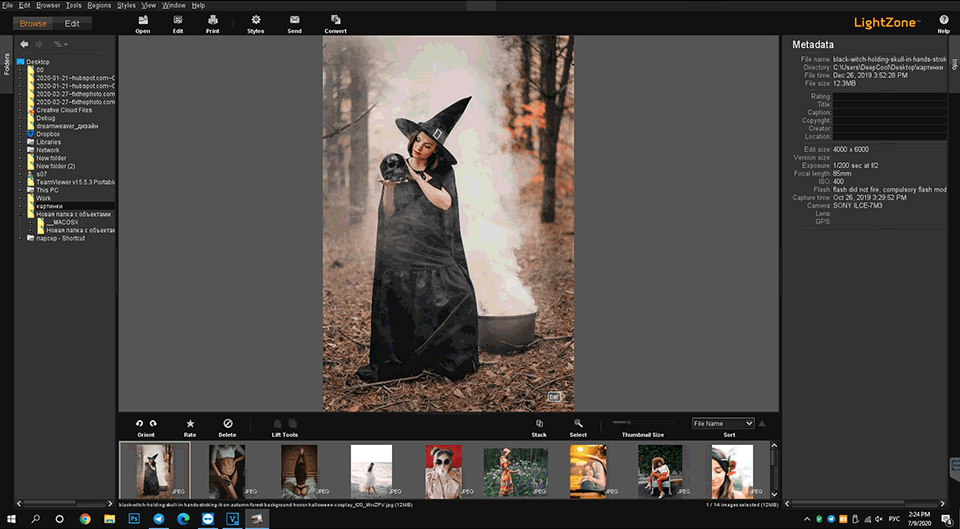Viewport: 960px width, 529px height.
Task: Open the Regions menu
Action: tap(99, 5)
